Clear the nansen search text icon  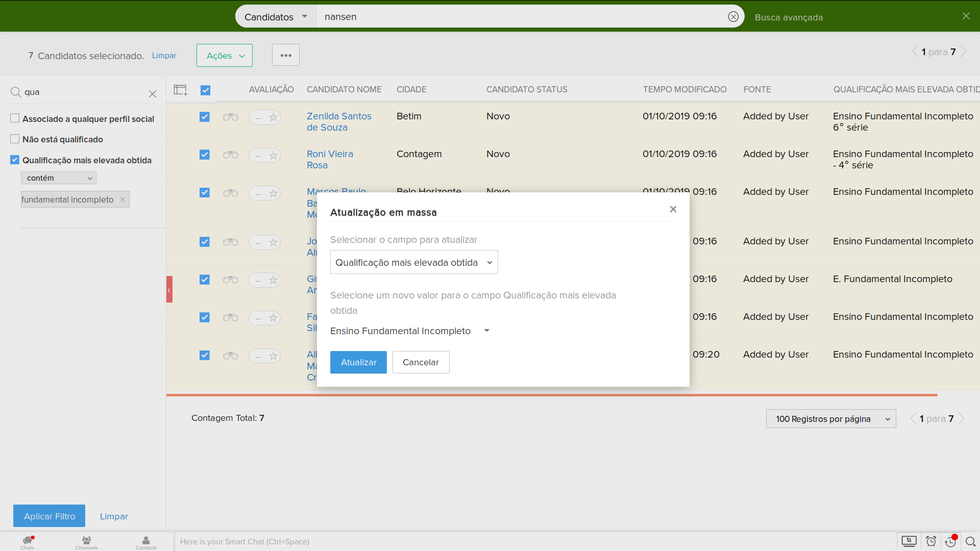coord(733,17)
